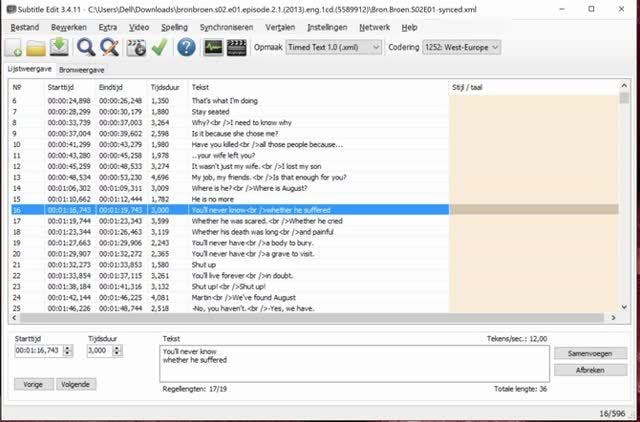Click the Stijl / taal column header

click(x=534, y=87)
